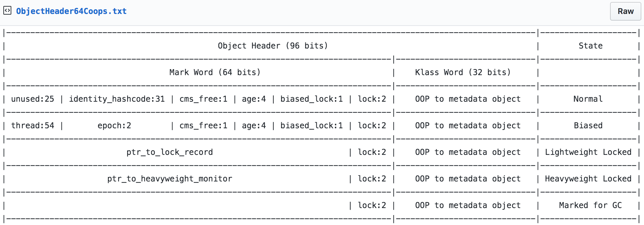Screen dimensions: 644x225
Task: Click the Object Header (96 bits) heading
Action: [273, 46]
